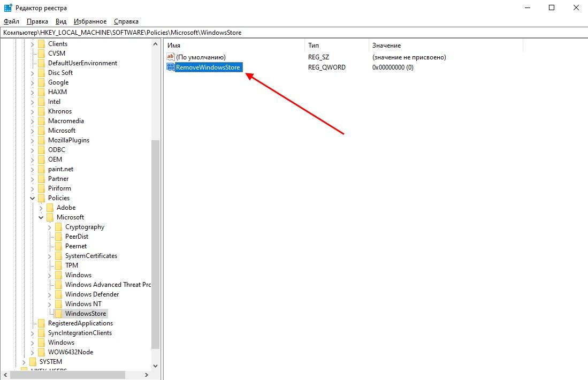
Task: Click the MozillaPlugins folder icon
Action: pyautogui.click(x=41, y=140)
